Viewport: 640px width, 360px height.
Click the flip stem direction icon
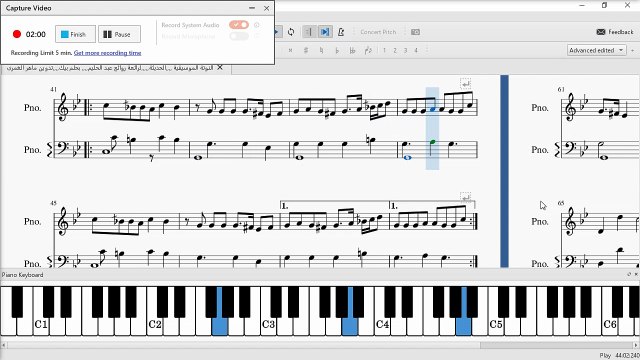(x=368, y=50)
